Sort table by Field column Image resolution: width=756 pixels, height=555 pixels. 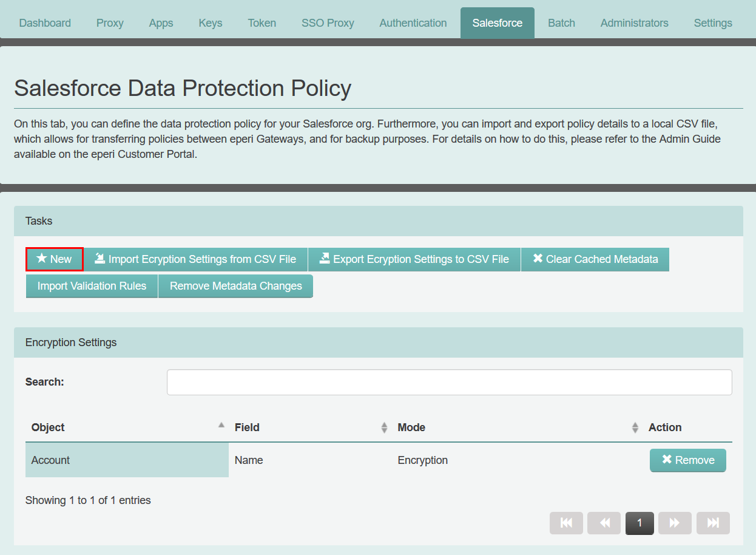pos(310,427)
